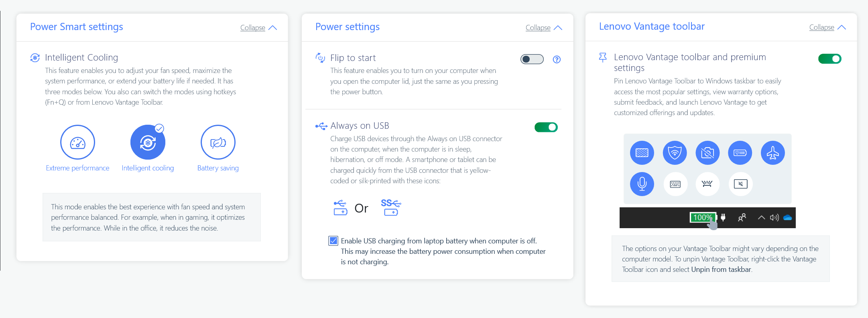Open the Flip to start help icon

point(557,59)
